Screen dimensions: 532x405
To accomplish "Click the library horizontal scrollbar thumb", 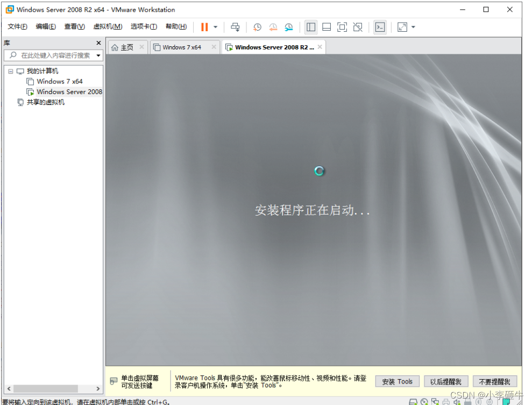I will tap(46, 389).
